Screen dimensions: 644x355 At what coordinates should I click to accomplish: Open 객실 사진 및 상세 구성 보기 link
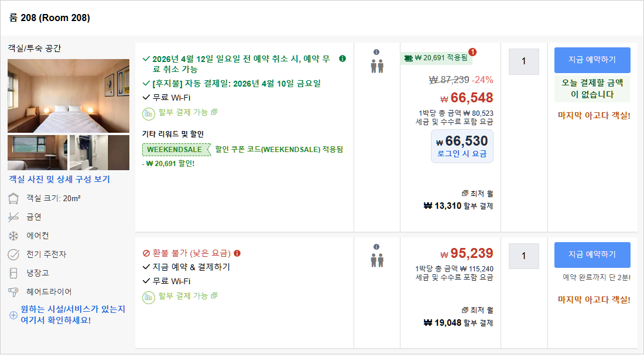[59, 179]
